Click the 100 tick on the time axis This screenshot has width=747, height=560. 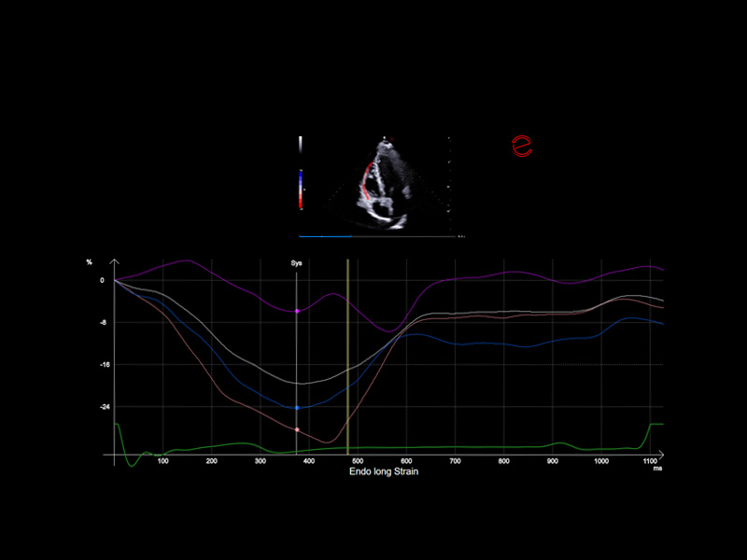pyautogui.click(x=162, y=462)
